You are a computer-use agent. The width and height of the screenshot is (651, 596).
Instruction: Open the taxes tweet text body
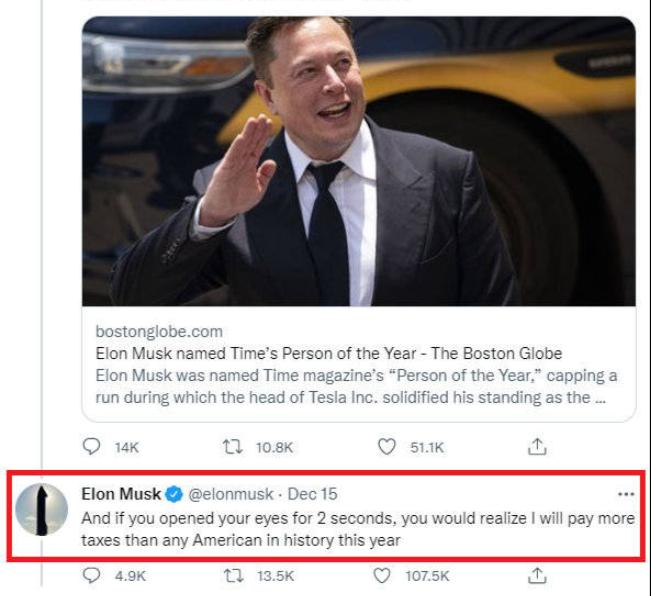[358, 529]
